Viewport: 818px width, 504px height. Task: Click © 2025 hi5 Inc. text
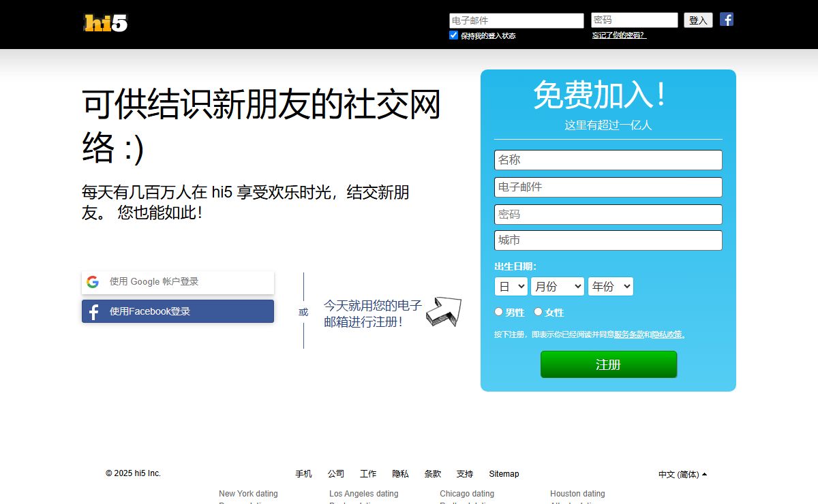[x=133, y=473]
